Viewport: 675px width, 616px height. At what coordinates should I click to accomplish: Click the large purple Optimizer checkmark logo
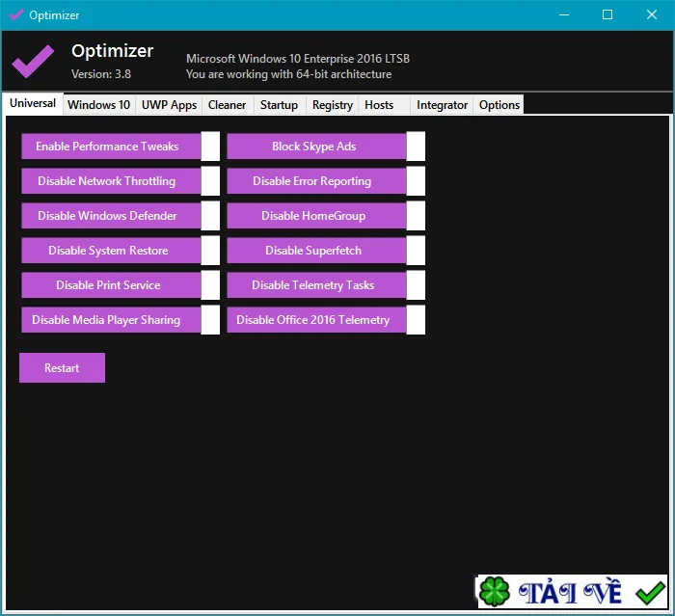click(33, 62)
